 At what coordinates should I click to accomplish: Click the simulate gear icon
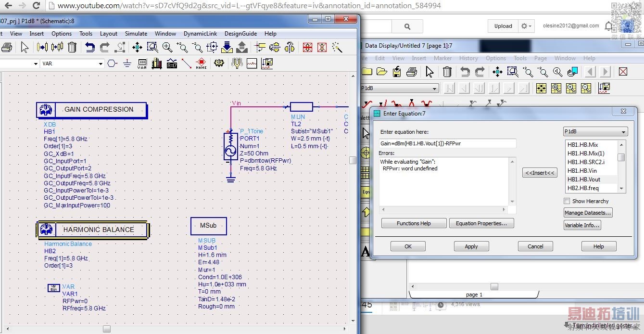[x=219, y=63]
